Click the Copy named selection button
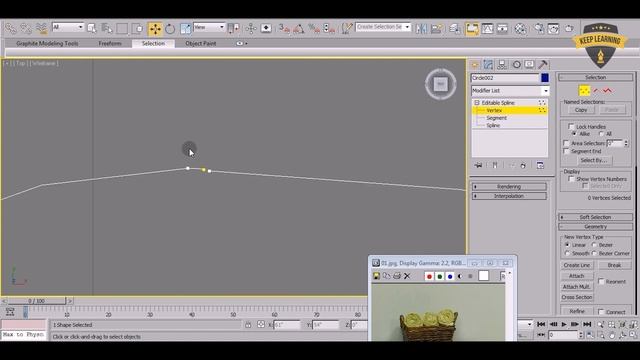640x360 pixels. 581,110
